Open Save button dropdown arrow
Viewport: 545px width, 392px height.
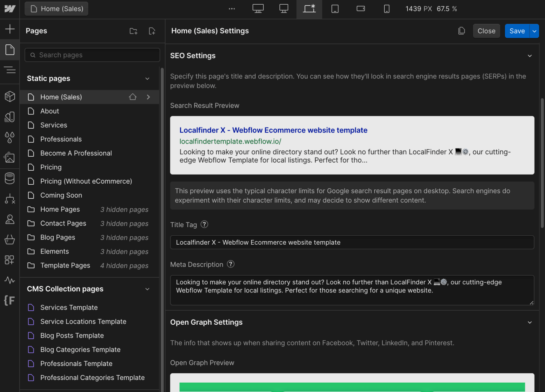[x=534, y=31]
